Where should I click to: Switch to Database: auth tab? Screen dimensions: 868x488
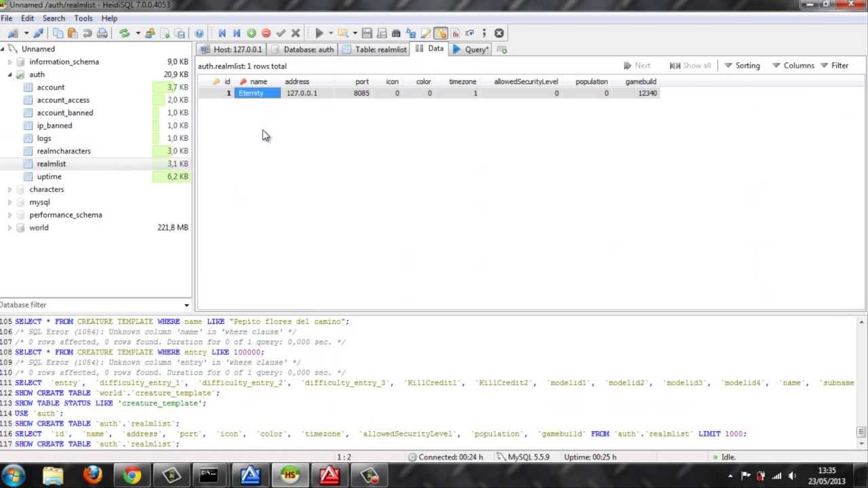coord(302,49)
